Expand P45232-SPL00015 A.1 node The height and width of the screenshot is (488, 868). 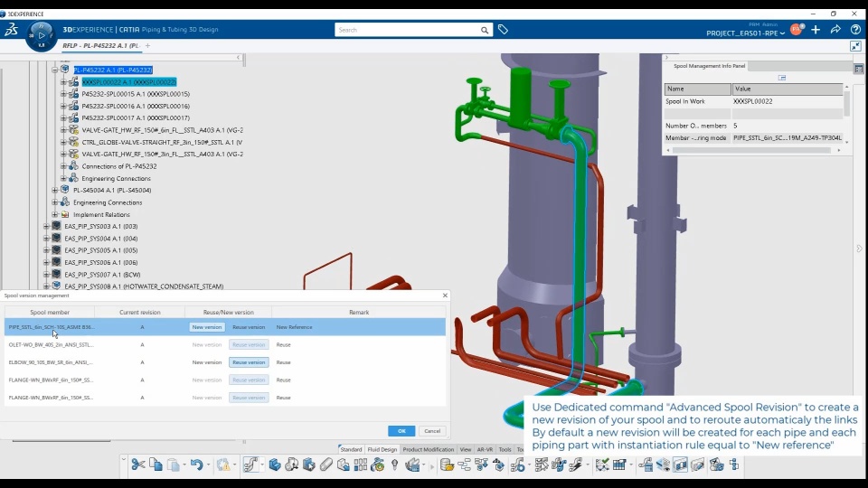click(63, 94)
